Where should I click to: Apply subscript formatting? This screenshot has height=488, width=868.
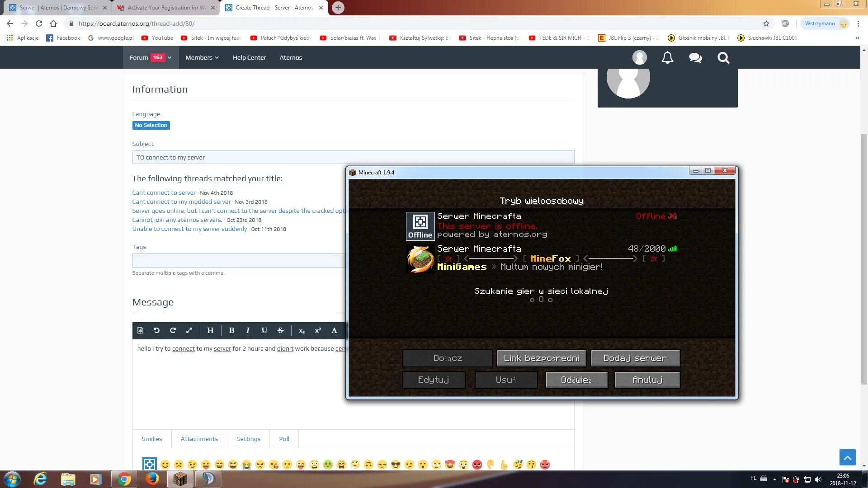(x=302, y=330)
